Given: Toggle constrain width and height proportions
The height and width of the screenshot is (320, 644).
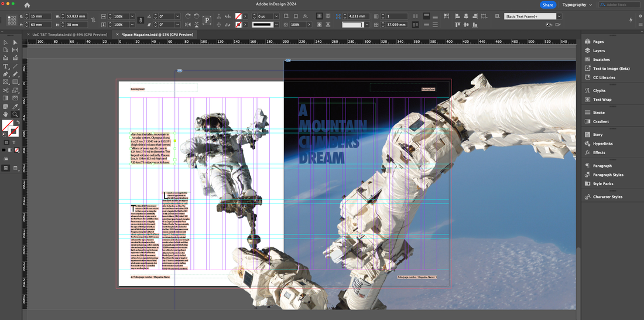Looking at the screenshot, I should pos(93,20).
